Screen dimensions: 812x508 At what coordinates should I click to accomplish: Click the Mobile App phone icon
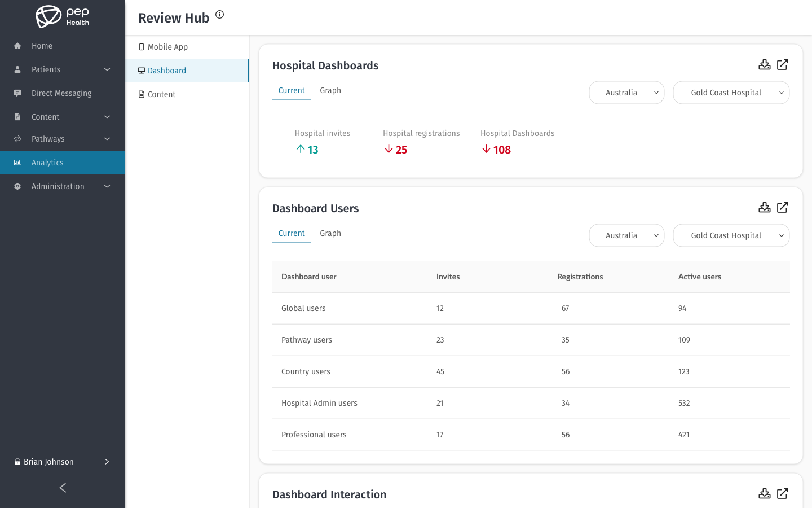pyautogui.click(x=142, y=47)
